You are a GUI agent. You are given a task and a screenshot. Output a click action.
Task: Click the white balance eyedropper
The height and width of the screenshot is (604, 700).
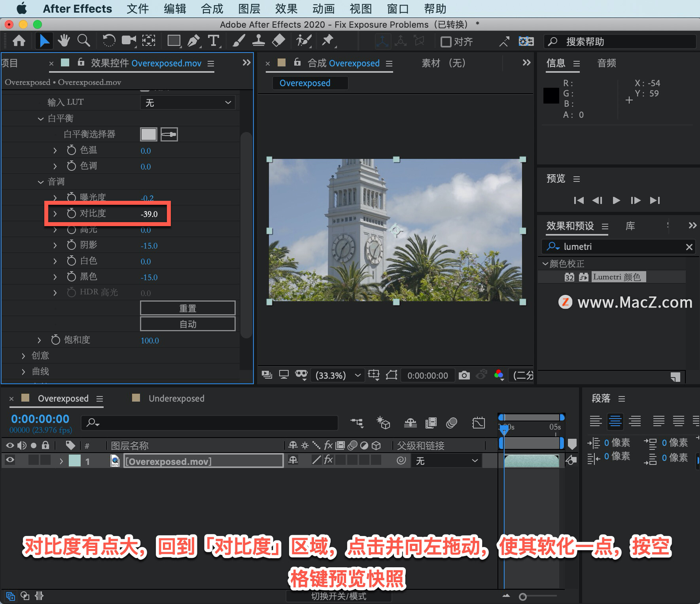click(x=169, y=134)
